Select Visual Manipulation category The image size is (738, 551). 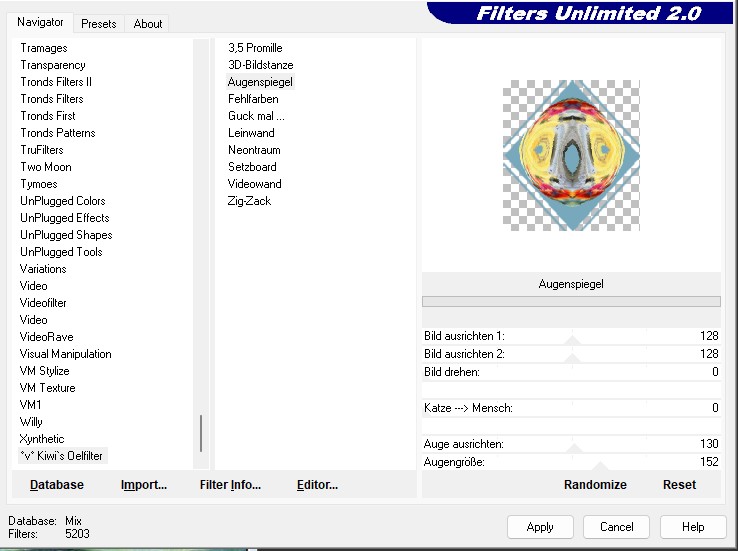click(65, 354)
